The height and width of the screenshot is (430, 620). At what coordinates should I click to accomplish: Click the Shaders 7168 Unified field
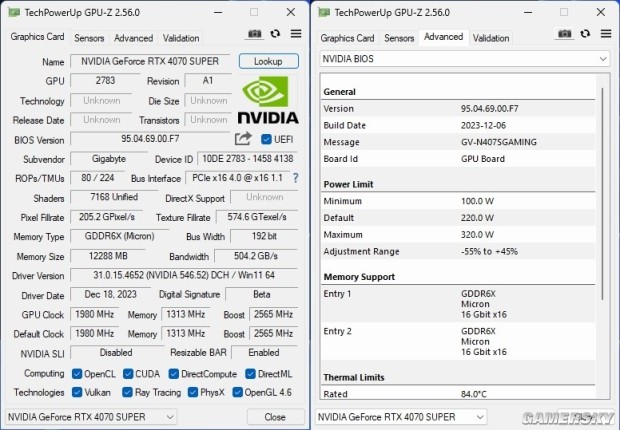pyautogui.click(x=114, y=197)
